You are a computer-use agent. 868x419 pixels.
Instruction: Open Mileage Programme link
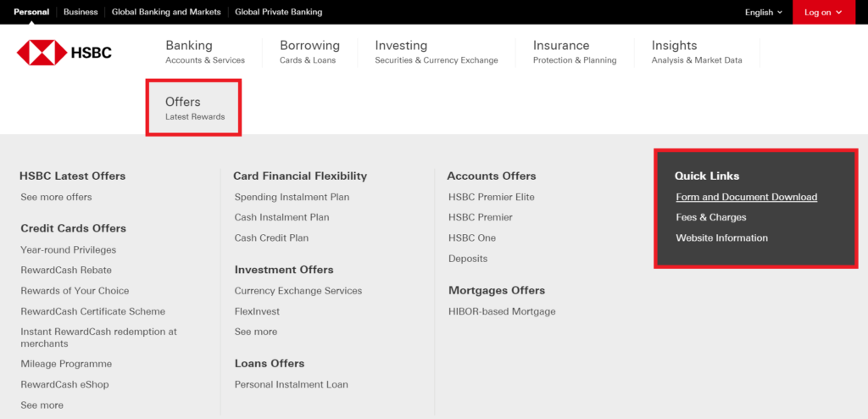[66, 364]
